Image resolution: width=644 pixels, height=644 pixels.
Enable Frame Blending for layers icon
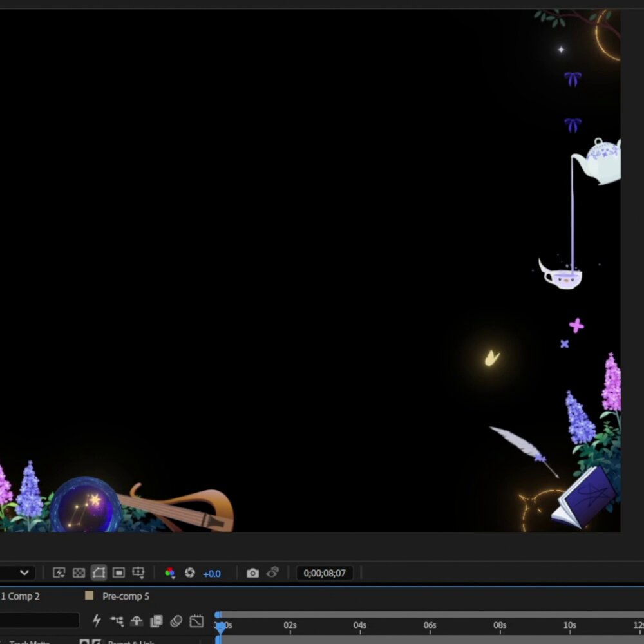pyautogui.click(x=156, y=621)
